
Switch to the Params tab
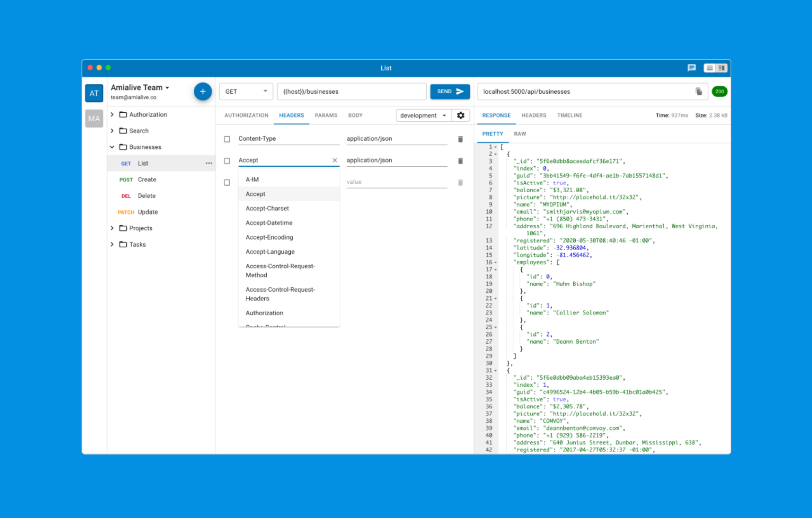tap(326, 116)
